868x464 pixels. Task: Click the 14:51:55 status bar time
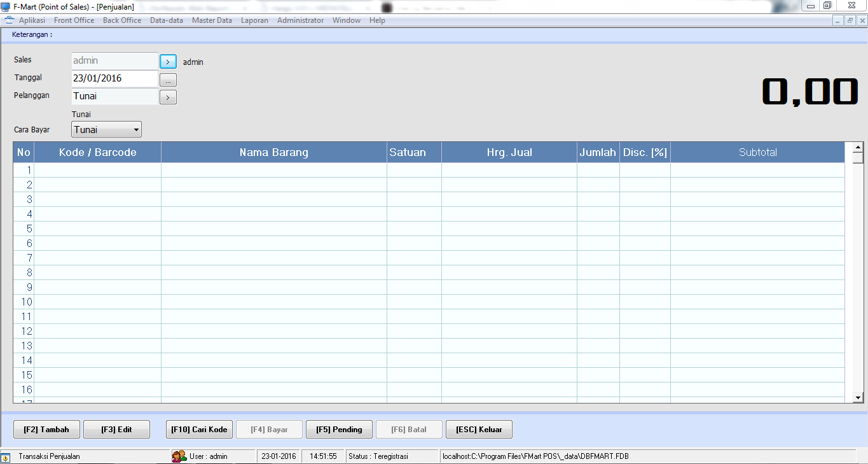[x=324, y=456]
